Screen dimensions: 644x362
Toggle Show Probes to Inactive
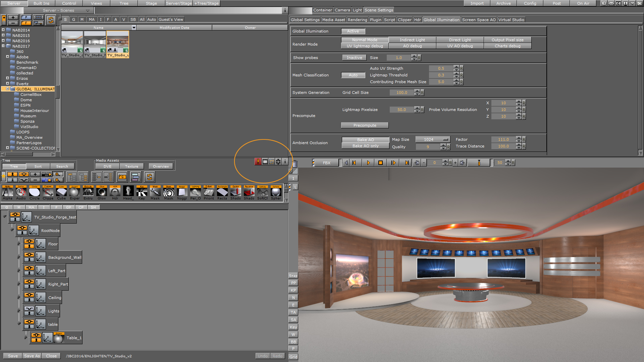click(354, 57)
